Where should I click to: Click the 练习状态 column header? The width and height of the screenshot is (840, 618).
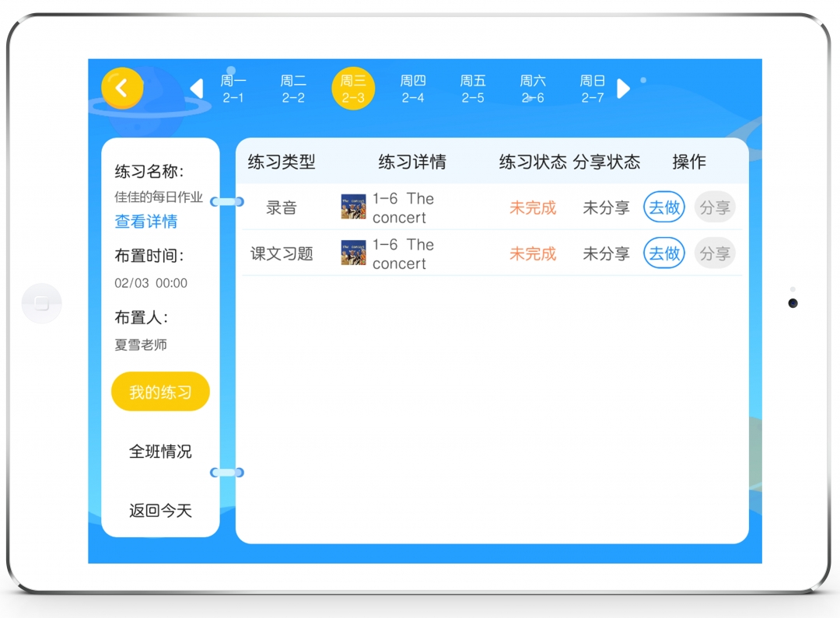(533, 162)
